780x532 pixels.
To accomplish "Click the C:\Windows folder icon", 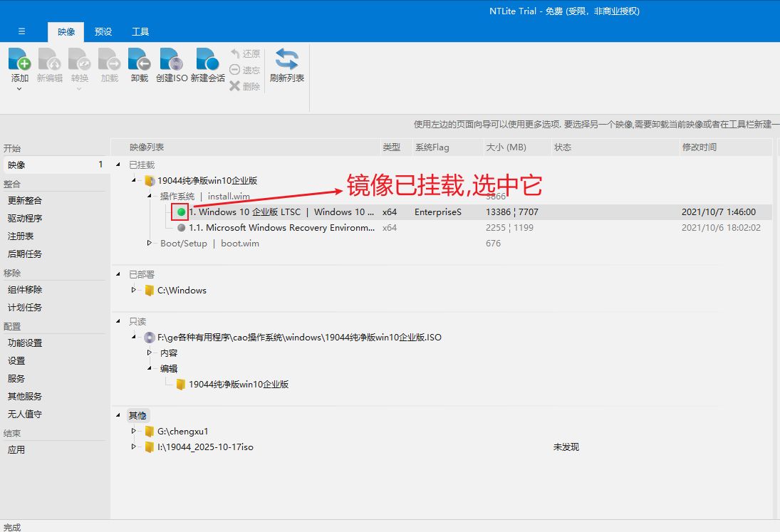I will point(149,290).
